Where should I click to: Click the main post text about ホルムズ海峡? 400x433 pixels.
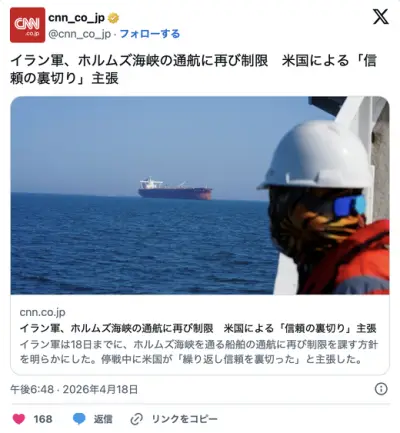click(x=194, y=70)
